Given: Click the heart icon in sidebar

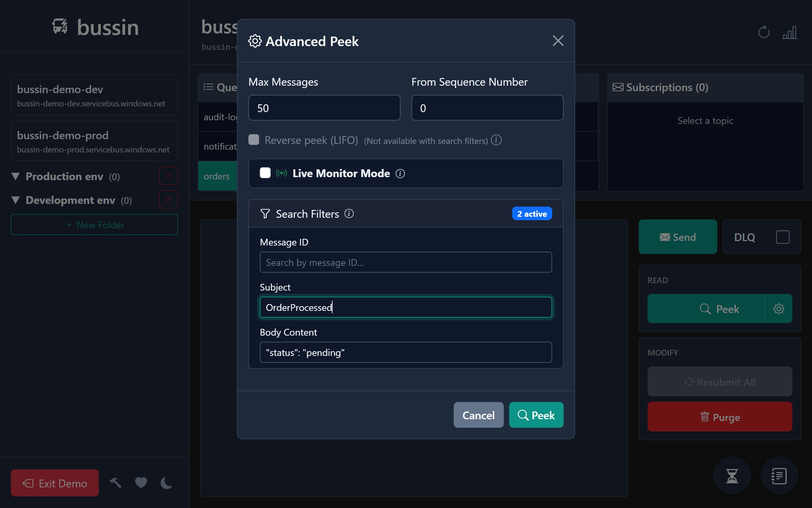Looking at the screenshot, I should (x=141, y=483).
